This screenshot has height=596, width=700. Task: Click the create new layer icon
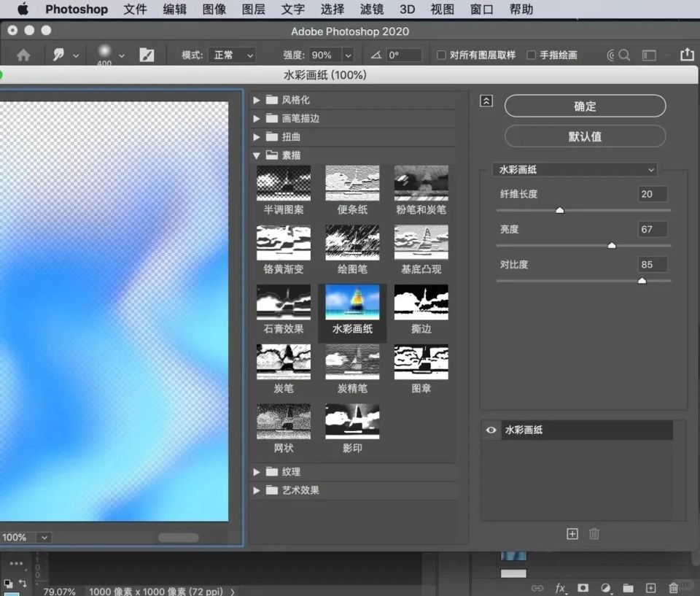pos(650,588)
